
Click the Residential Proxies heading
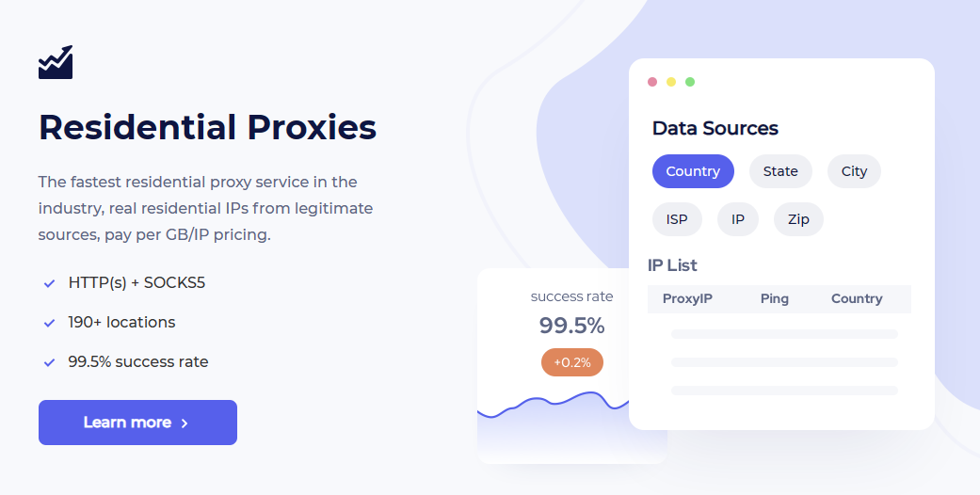click(207, 127)
